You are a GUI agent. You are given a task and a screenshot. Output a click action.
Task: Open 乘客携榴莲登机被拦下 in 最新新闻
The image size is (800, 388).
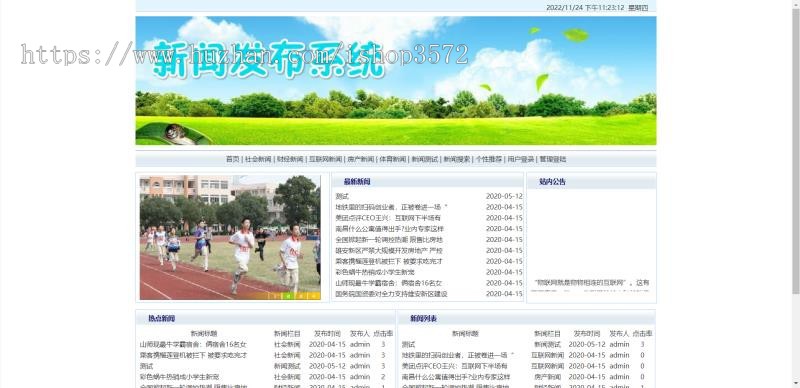(x=389, y=261)
